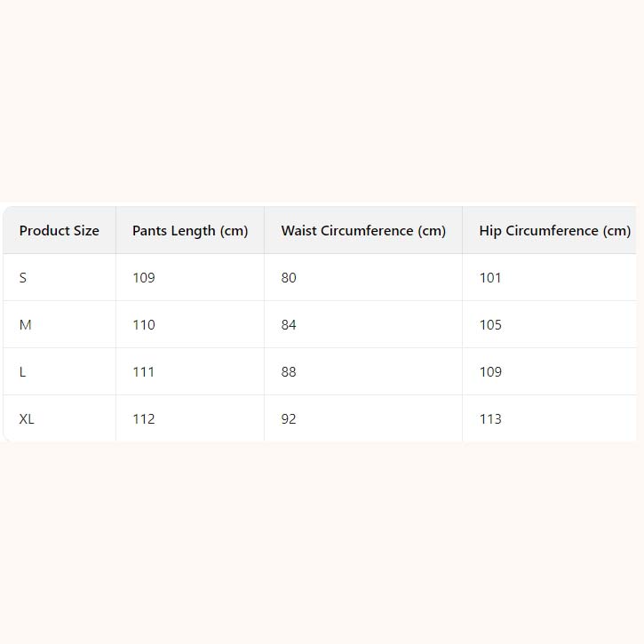Viewport: 644px width, 644px height.
Task: Select the XL size cell
Action: pos(27,419)
